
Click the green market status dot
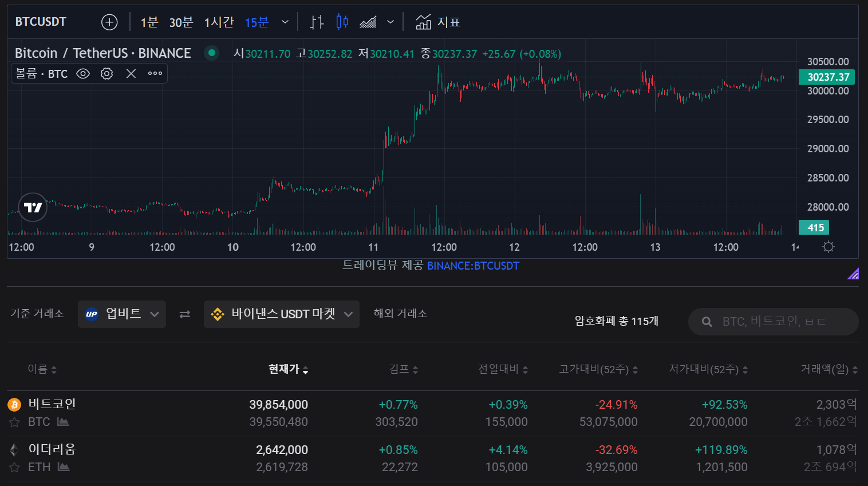click(212, 53)
